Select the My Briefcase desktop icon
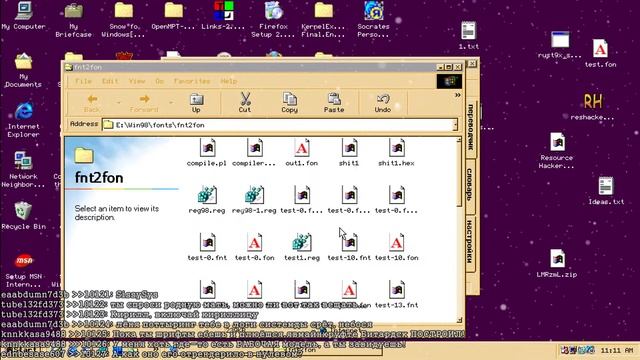Image resolution: width=640 pixels, height=360 pixels. pos(73,20)
